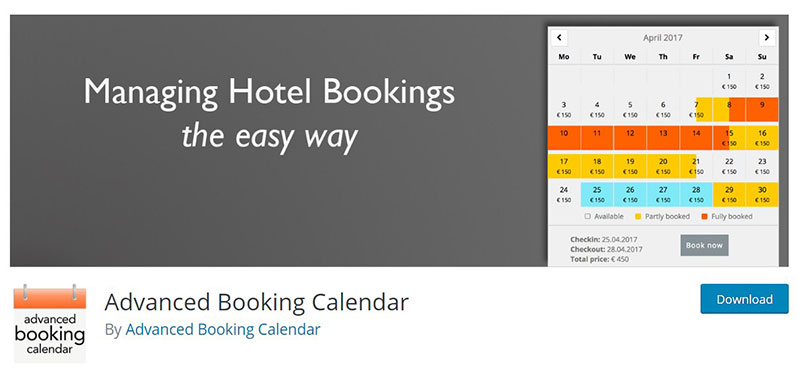This screenshot has height=372, width=800.
Task: Click the Download button
Action: [x=744, y=299]
